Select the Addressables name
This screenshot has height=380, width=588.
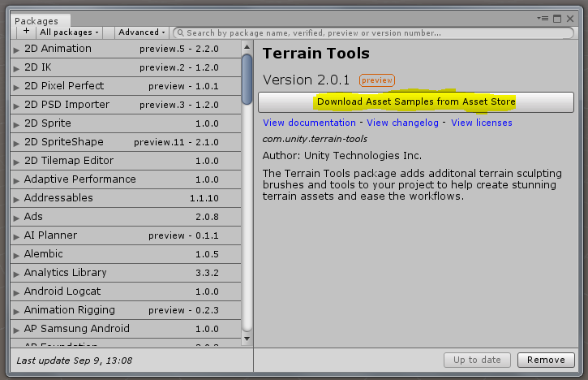[x=58, y=198]
